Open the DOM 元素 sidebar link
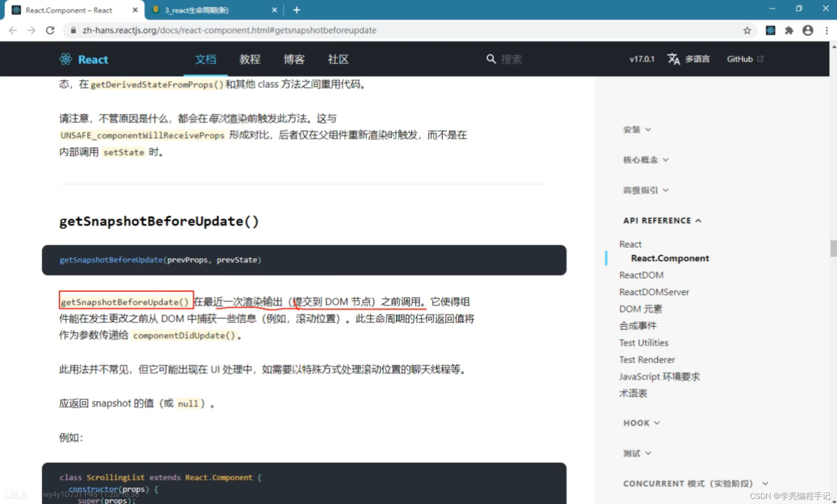The image size is (837, 504). click(640, 309)
